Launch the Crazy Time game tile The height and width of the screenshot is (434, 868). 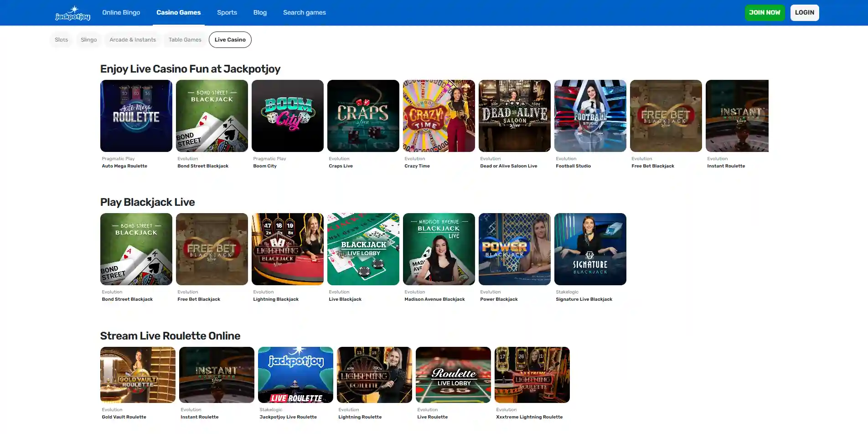pos(439,116)
